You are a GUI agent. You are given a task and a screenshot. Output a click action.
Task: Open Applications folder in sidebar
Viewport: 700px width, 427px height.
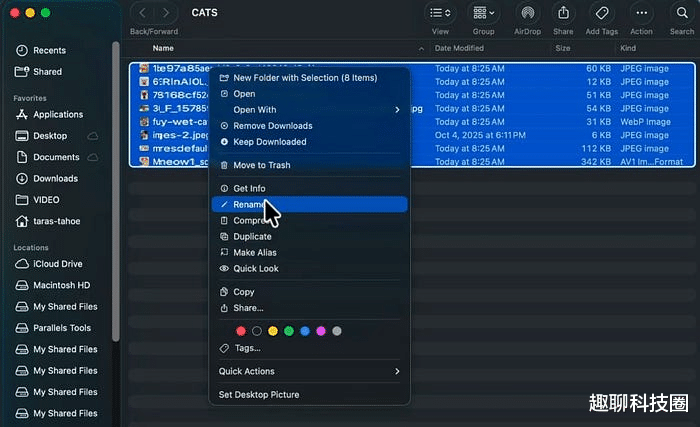tap(57, 115)
